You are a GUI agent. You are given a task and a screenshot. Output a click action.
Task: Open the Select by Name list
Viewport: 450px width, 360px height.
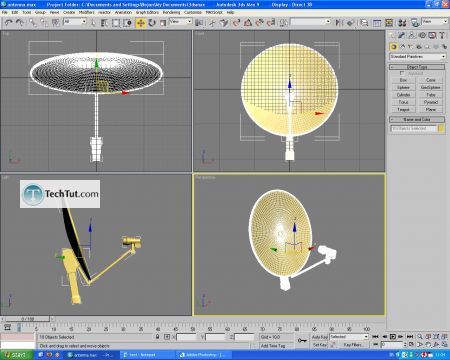(104, 23)
